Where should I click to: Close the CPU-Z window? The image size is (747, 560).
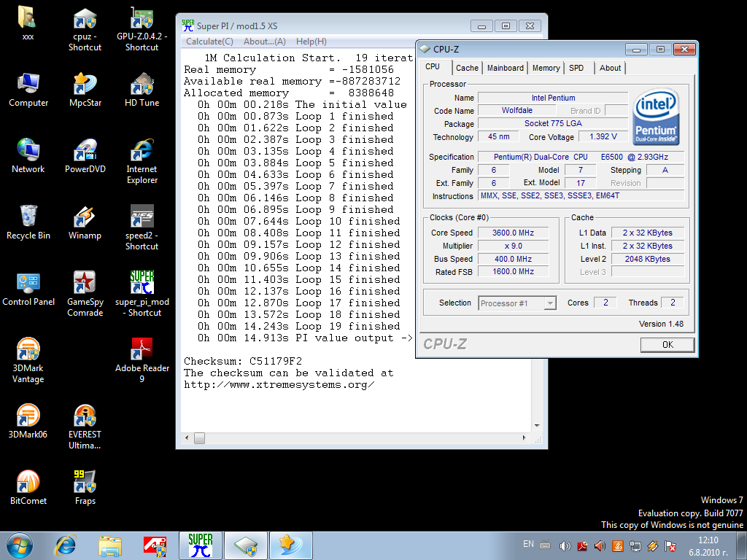[x=684, y=49]
